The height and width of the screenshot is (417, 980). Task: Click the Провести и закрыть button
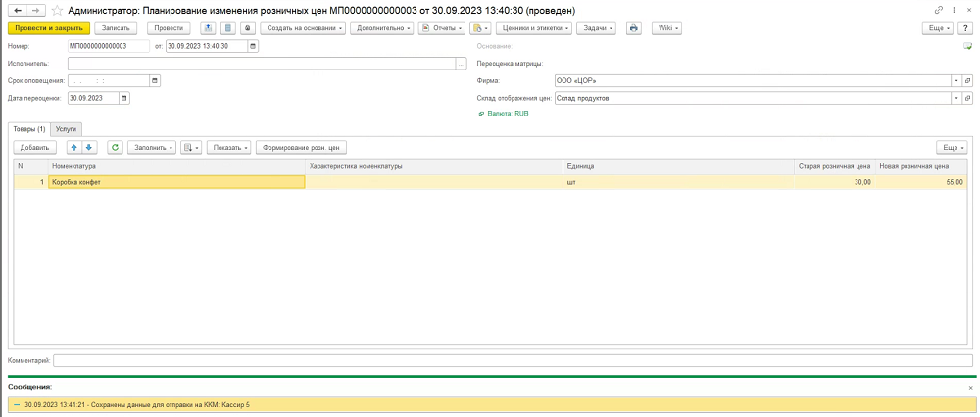point(43,28)
